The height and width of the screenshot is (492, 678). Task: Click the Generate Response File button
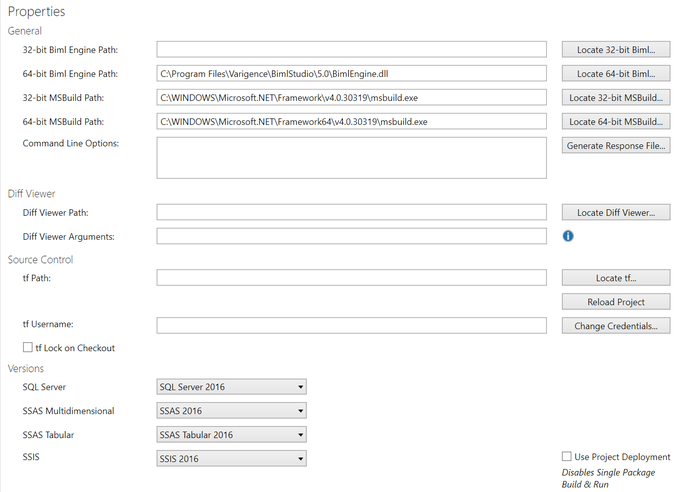point(616,146)
